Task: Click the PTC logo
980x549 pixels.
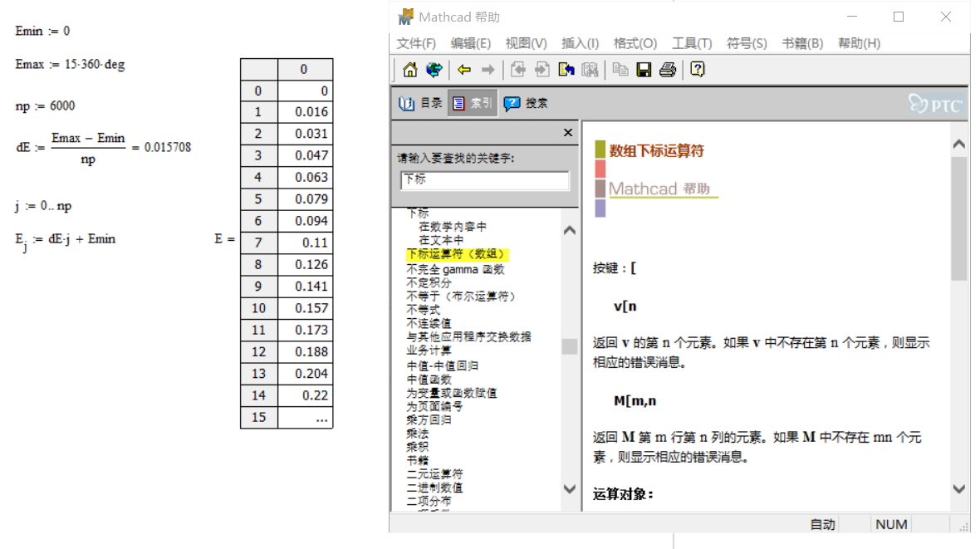Action: pos(935,105)
